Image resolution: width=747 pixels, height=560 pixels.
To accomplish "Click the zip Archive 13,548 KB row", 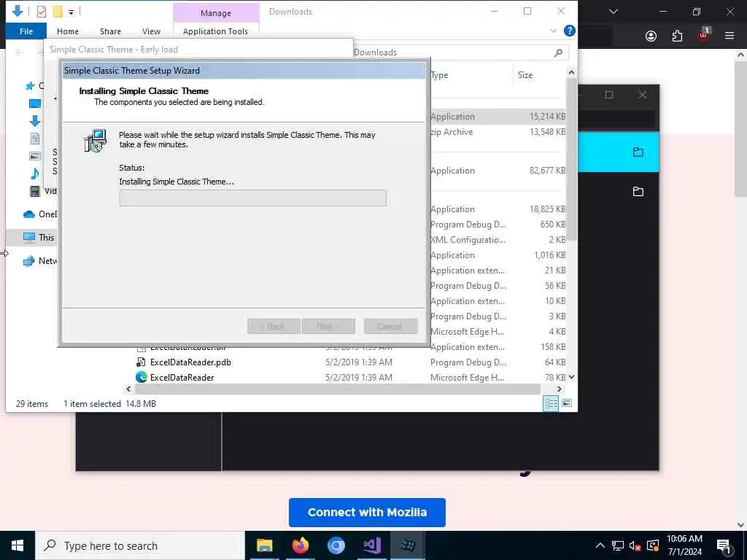I will point(498,132).
